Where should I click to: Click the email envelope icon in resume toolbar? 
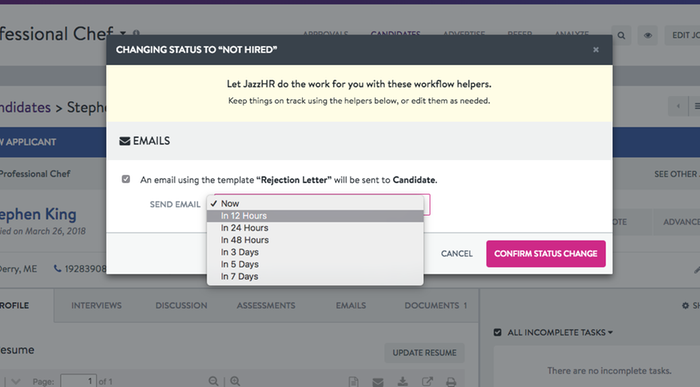(x=378, y=382)
